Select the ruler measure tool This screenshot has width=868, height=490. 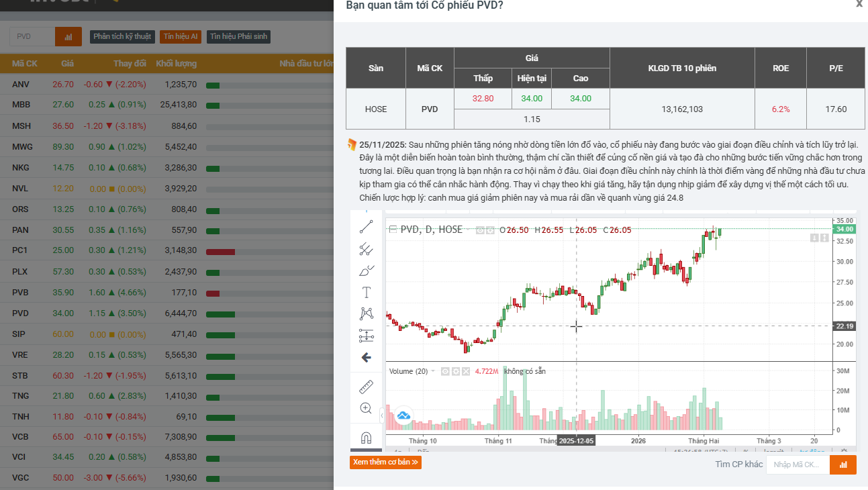tap(366, 387)
